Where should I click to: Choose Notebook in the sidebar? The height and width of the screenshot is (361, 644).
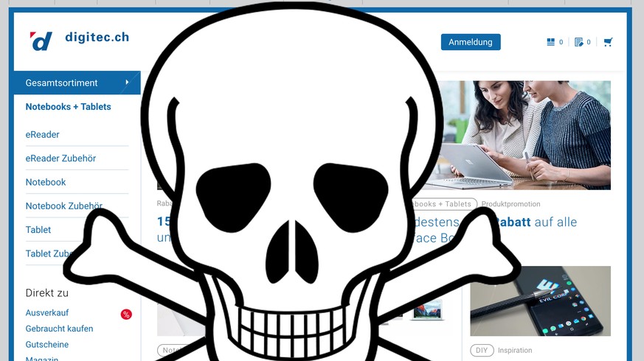46,182
